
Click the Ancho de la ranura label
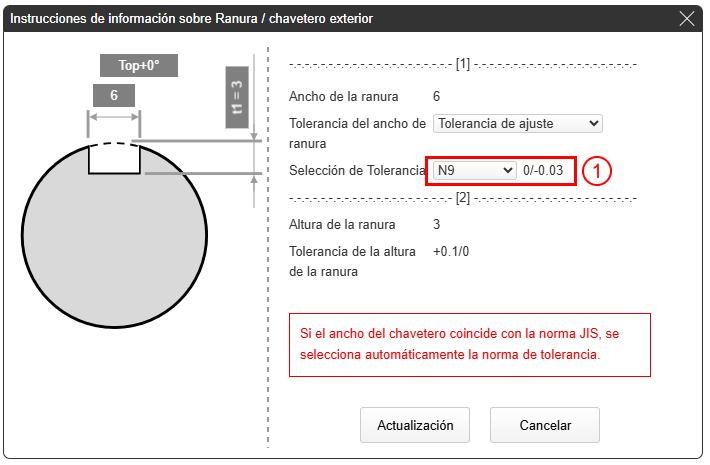point(343,97)
